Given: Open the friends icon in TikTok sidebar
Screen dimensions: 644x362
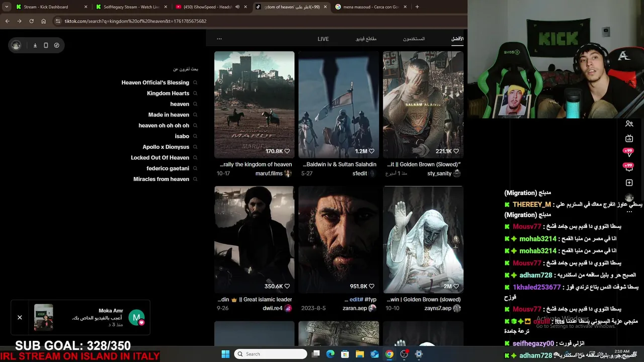Looking at the screenshot, I should 629,124.
